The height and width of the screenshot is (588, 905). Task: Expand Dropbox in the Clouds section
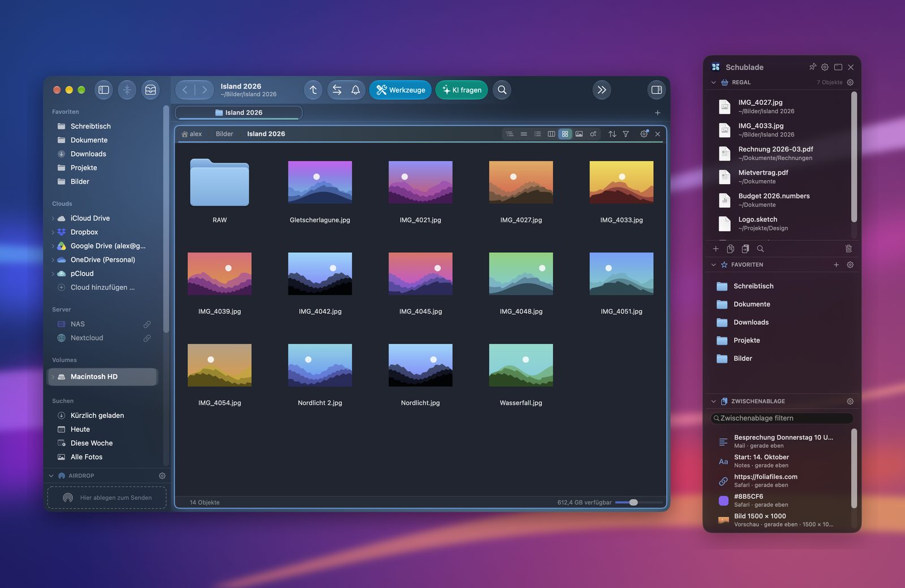tap(53, 232)
